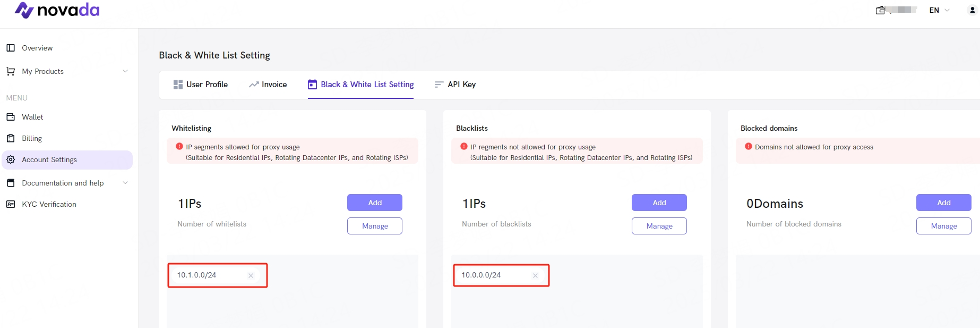The image size is (980, 328).
Task: Remove 10.0.0.0/24 from the blacklist
Action: tap(535, 275)
